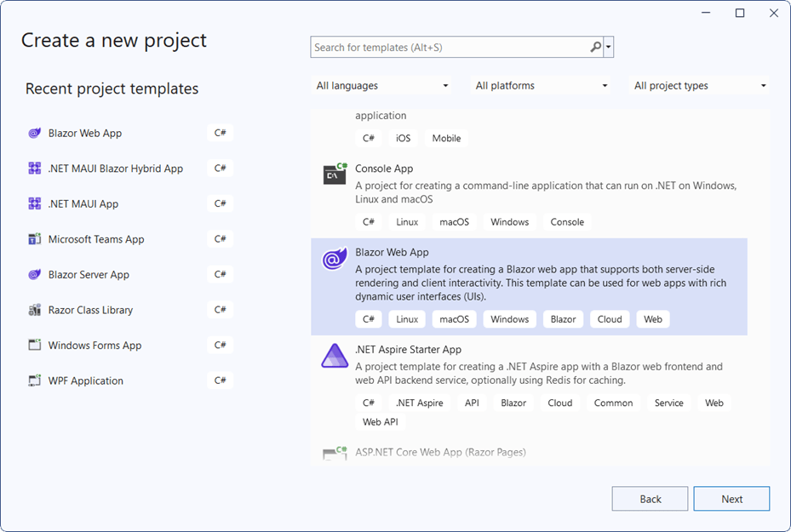The image size is (791, 532).
Task: Open the All languages dropdown
Action: coord(382,85)
